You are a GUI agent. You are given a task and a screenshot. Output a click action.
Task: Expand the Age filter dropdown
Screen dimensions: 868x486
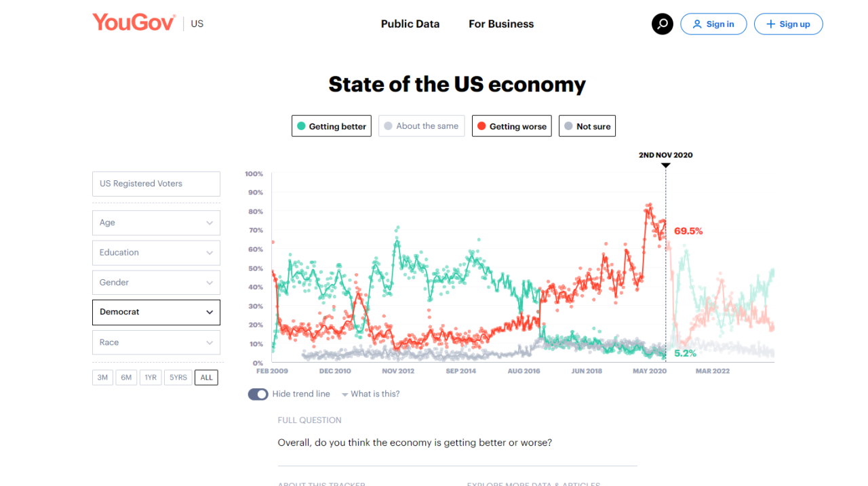coord(156,222)
